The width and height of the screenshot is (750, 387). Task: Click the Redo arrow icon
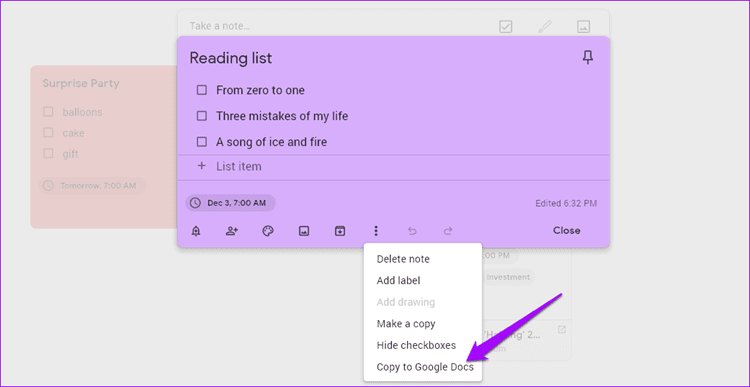[x=448, y=232]
